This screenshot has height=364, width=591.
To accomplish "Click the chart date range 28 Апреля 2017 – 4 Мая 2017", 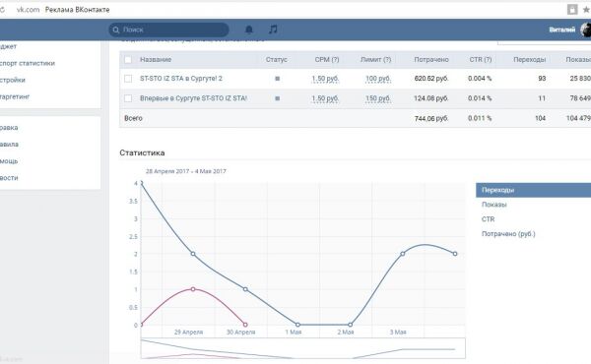I will (186, 171).
